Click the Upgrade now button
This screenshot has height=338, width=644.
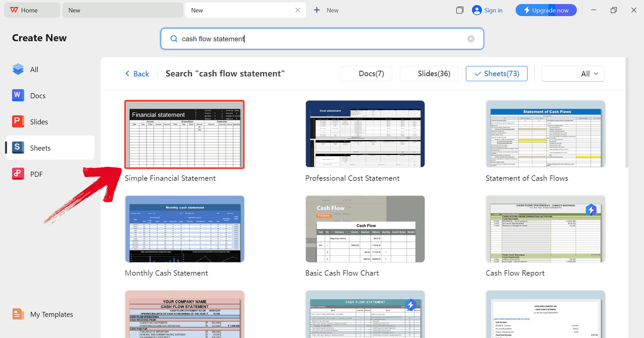coord(546,10)
